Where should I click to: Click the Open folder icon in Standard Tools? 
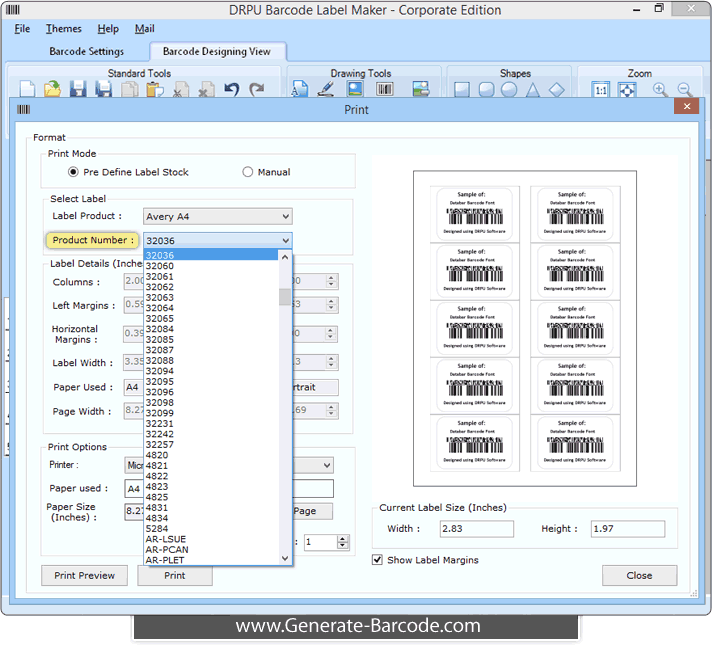click(x=52, y=89)
